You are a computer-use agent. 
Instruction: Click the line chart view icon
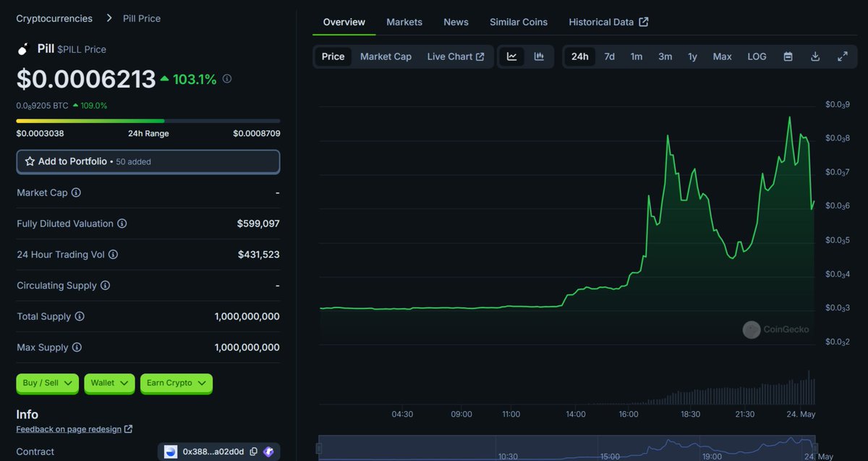[512, 56]
